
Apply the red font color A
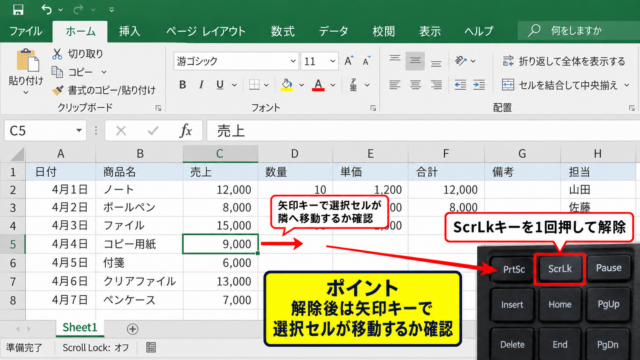318,85
